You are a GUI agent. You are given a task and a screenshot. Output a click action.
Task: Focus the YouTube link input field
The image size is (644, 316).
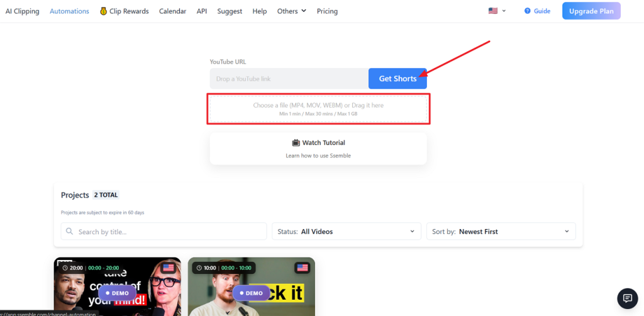click(x=289, y=79)
